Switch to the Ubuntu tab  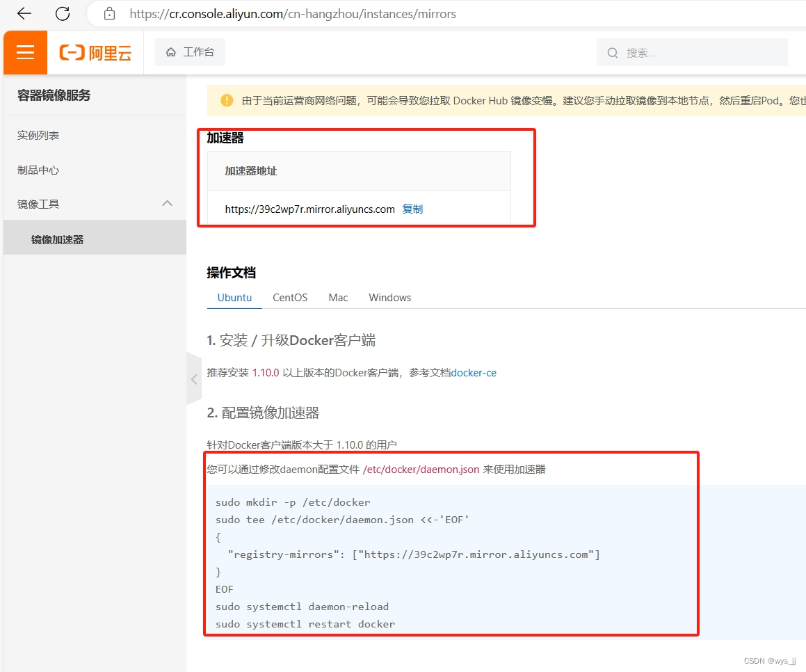[x=234, y=298]
